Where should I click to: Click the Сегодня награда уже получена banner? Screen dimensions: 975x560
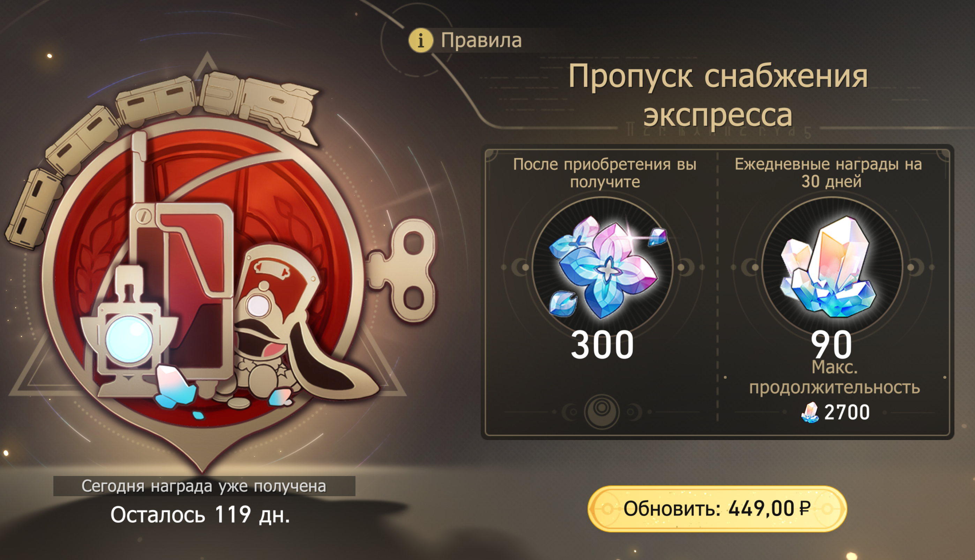coord(204,486)
